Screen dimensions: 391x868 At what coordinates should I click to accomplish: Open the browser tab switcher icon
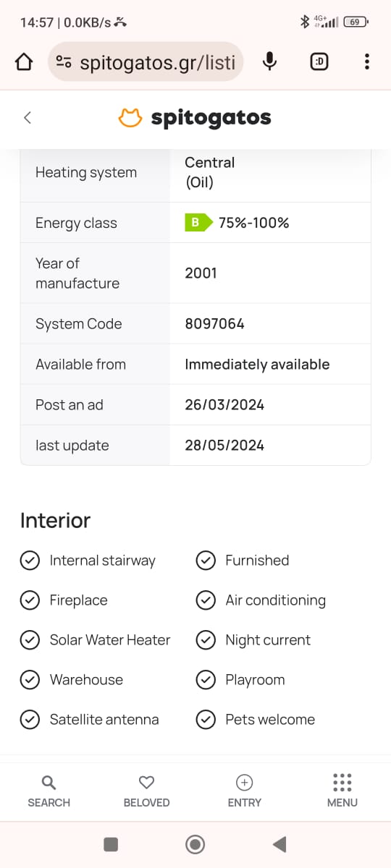click(x=319, y=62)
